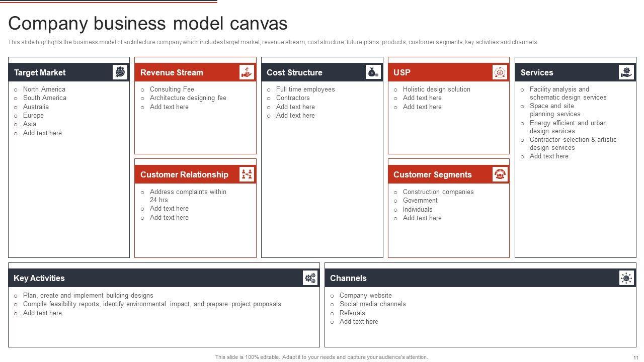Click 'Company website' under Channels
Viewport: 644px width, 362px height.
click(x=365, y=296)
